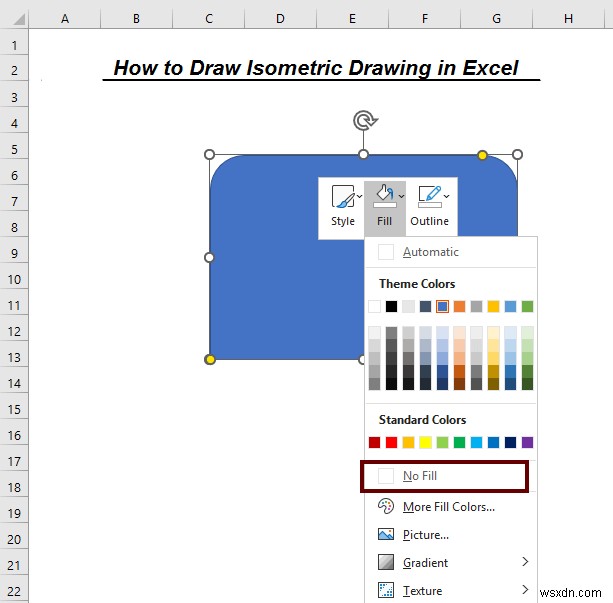Image resolution: width=613 pixels, height=603 pixels.
Task: Select column A header
Action: click(65, 18)
